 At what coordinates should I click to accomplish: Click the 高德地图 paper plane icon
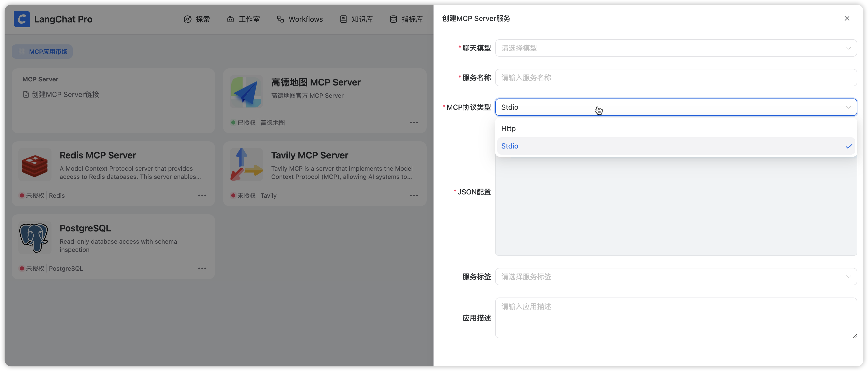pyautogui.click(x=246, y=92)
